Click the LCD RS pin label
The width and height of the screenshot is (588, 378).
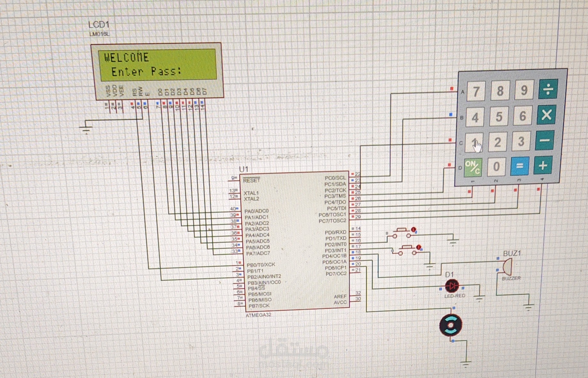tap(135, 92)
